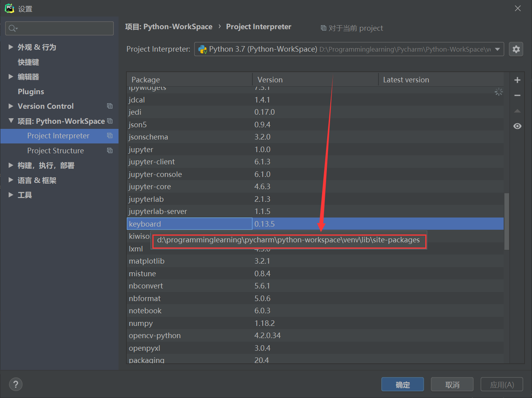Expand the Version Control section
This screenshot has height=398, width=532.
tap(11, 106)
